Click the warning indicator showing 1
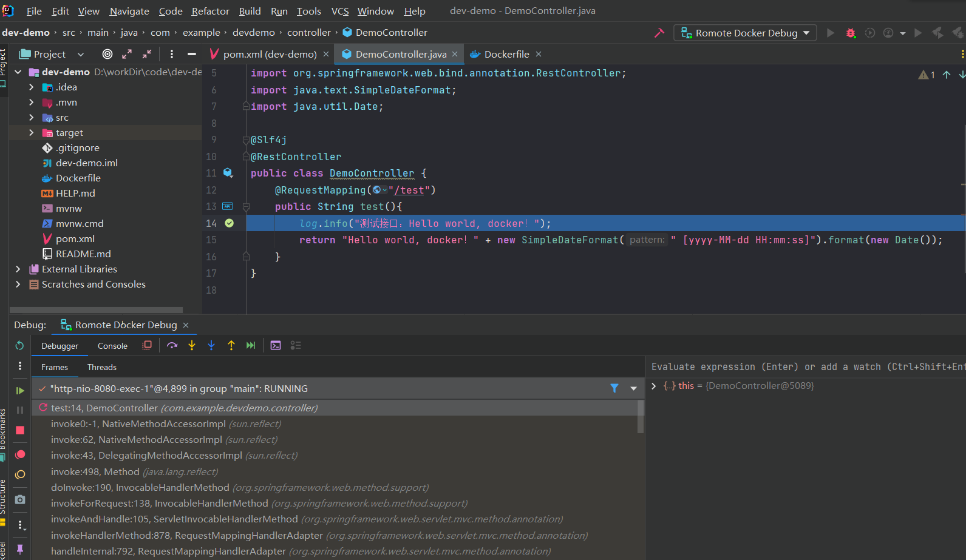The width and height of the screenshot is (966, 560). pos(927,75)
